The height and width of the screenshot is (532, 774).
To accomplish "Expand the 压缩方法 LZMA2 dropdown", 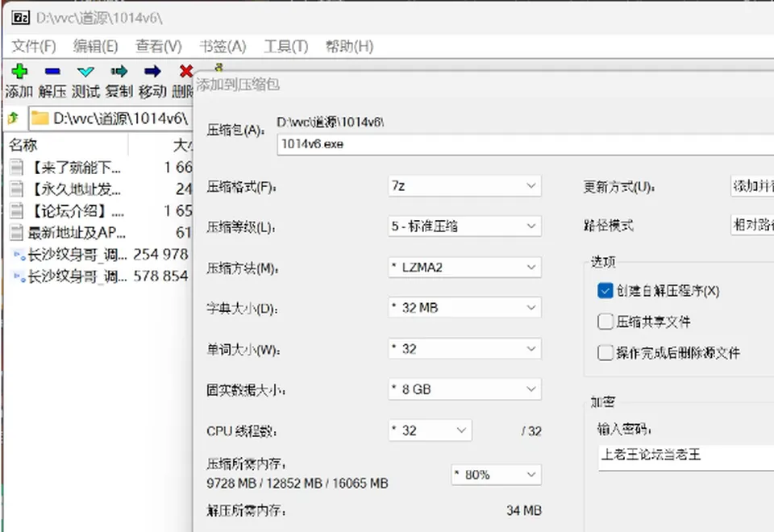I will (x=464, y=268).
